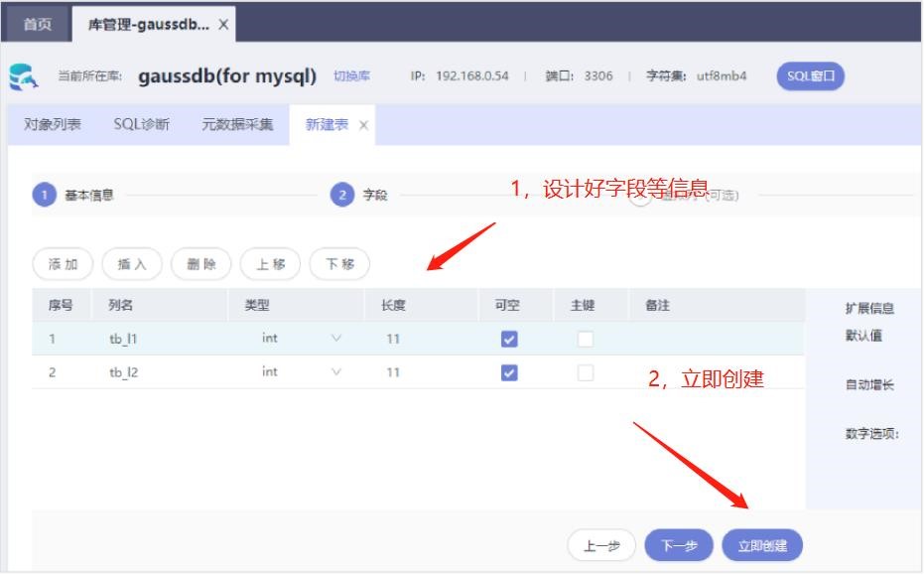Click the charset value utf8mb4
The height and width of the screenshot is (575, 924).
point(722,76)
